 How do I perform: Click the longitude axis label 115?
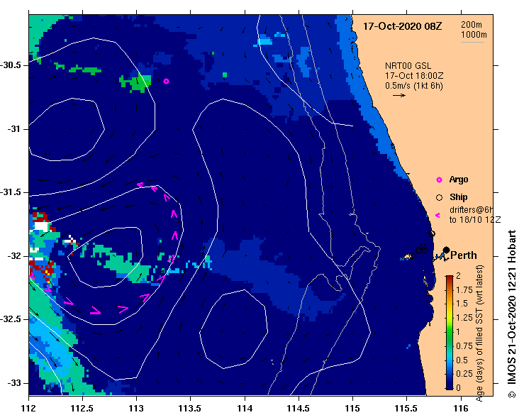(352, 409)
